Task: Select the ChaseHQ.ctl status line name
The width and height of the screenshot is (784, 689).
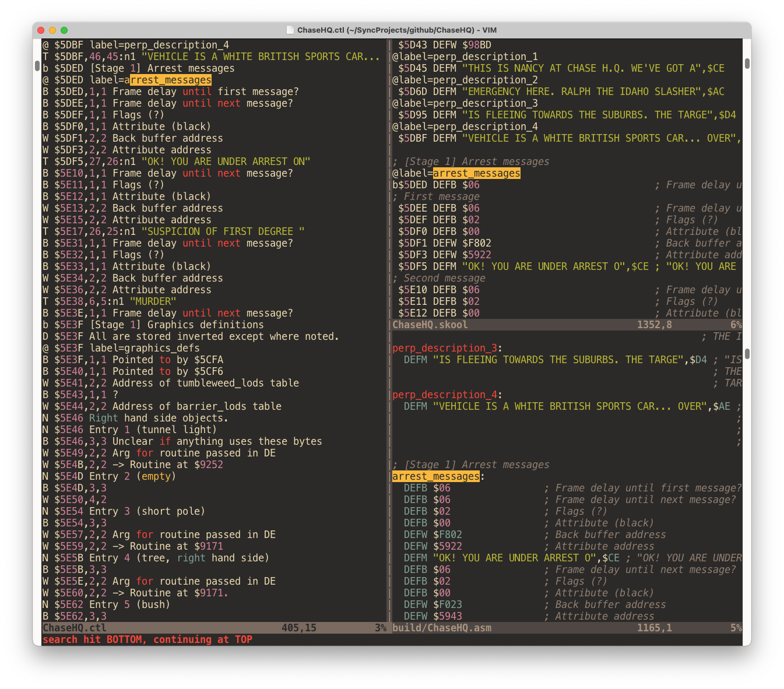Action: [x=75, y=628]
